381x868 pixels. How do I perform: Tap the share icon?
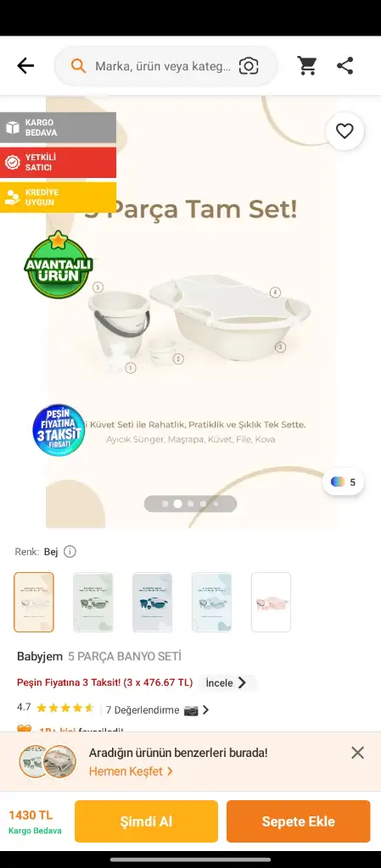click(x=345, y=66)
